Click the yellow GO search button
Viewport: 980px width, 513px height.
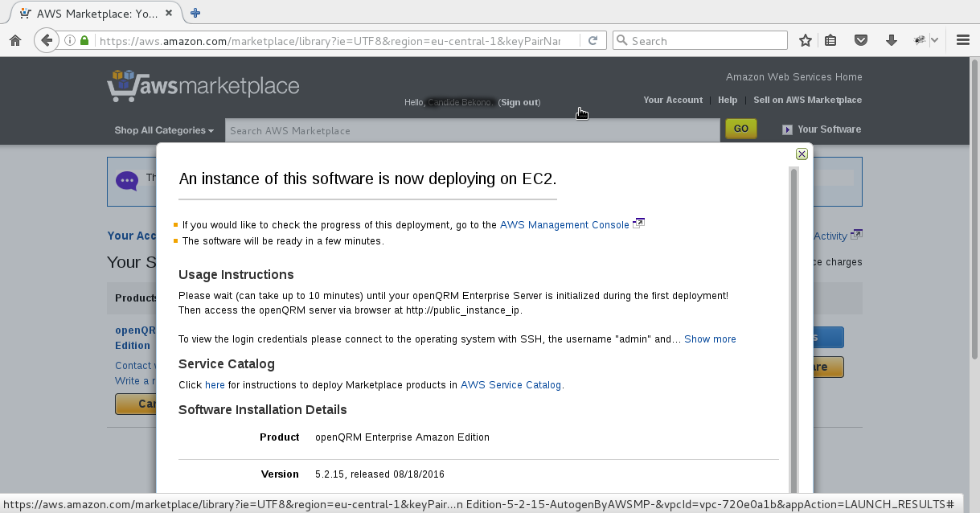(741, 129)
